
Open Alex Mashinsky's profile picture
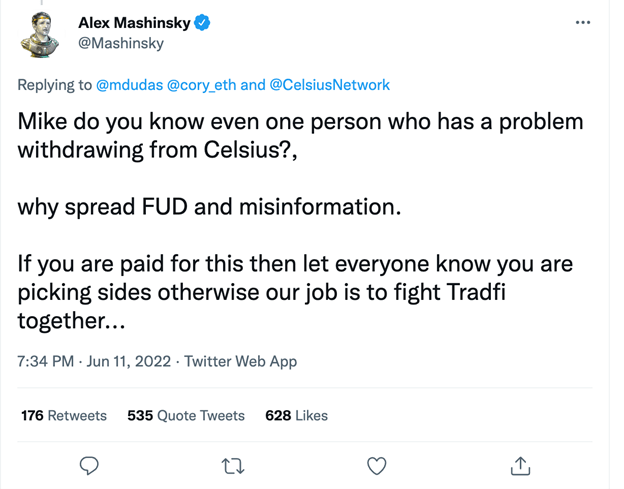pyautogui.click(x=41, y=35)
